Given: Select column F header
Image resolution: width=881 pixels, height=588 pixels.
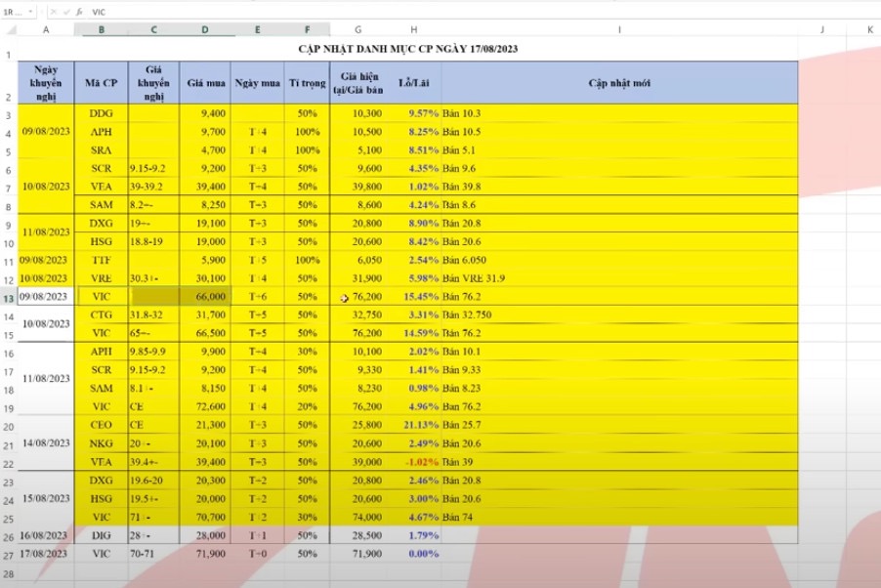Looking at the screenshot, I should [x=308, y=30].
